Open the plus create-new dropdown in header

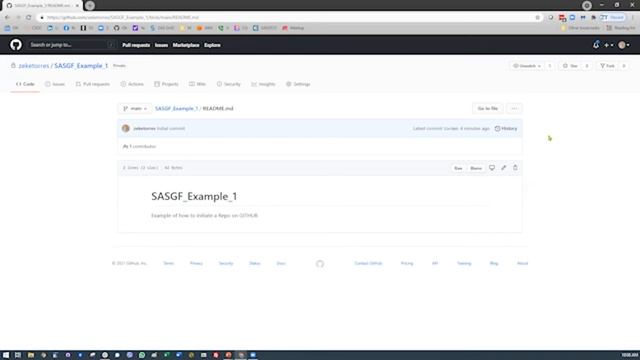(x=609, y=45)
